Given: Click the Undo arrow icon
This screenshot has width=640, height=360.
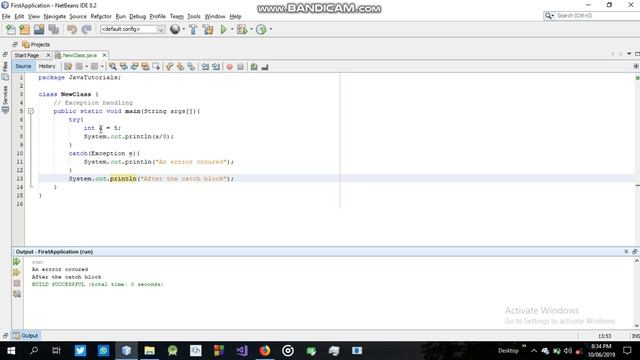Looking at the screenshot, I should tap(72, 29).
